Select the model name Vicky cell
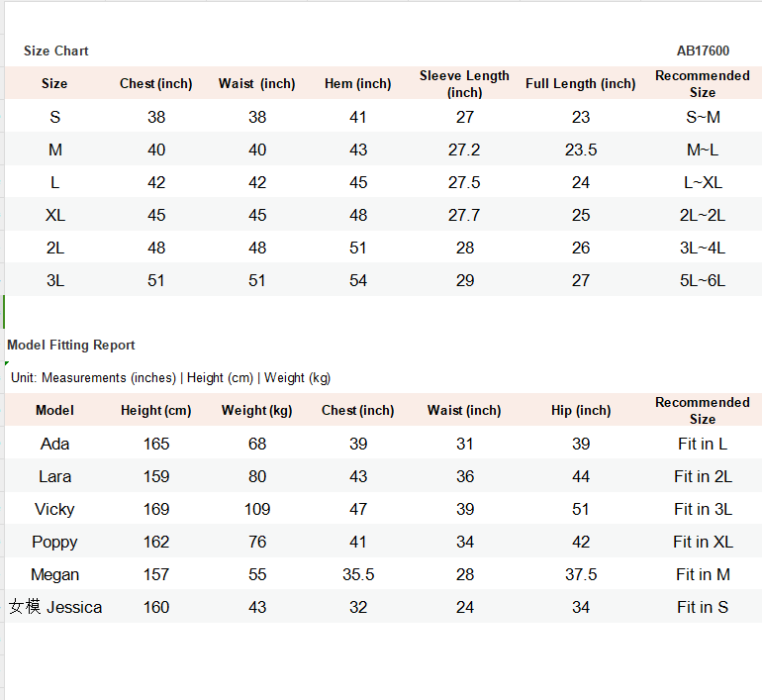Viewport: 762px width, 700px height. click(x=55, y=509)
